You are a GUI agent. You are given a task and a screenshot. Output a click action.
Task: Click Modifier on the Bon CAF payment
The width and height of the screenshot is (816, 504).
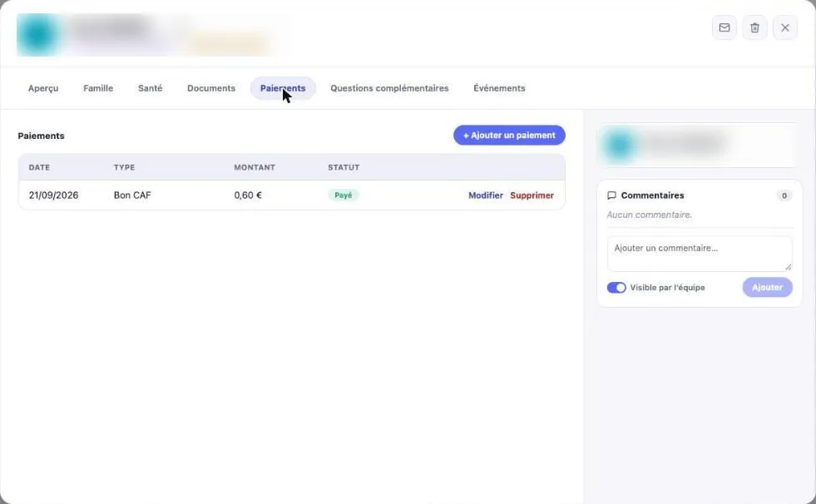click(x=486, y=195)
